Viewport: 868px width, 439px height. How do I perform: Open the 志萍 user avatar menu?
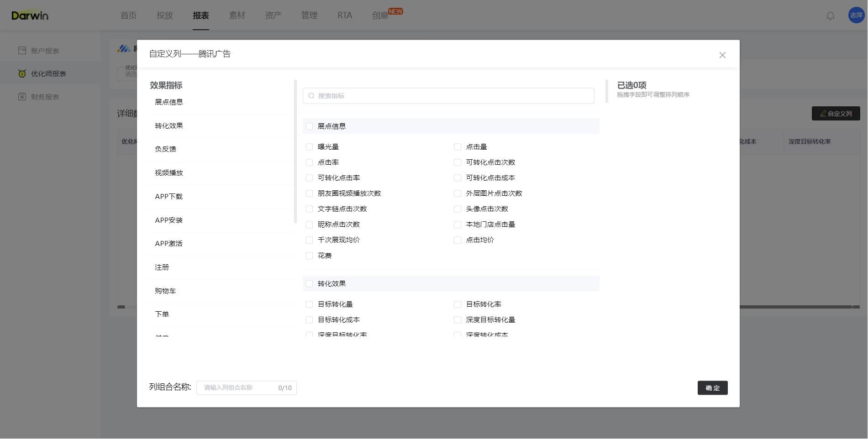coord(856,15)
